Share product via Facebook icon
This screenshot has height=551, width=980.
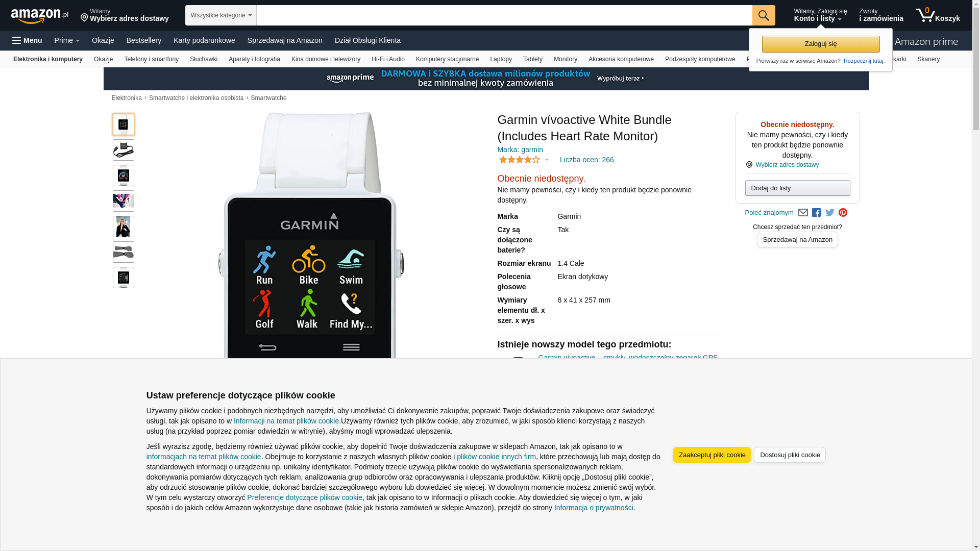pyautogui.click(x=816, y=213)
